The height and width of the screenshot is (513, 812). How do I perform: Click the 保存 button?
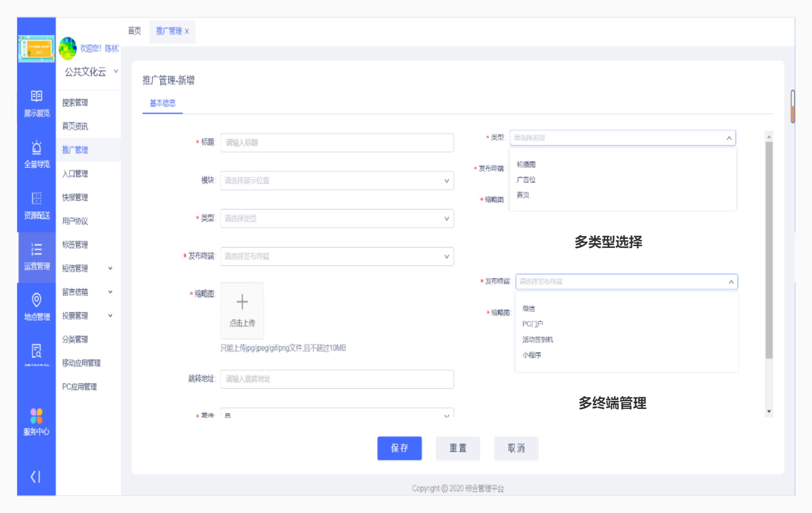pyautogui.click(x=400, y=448)
